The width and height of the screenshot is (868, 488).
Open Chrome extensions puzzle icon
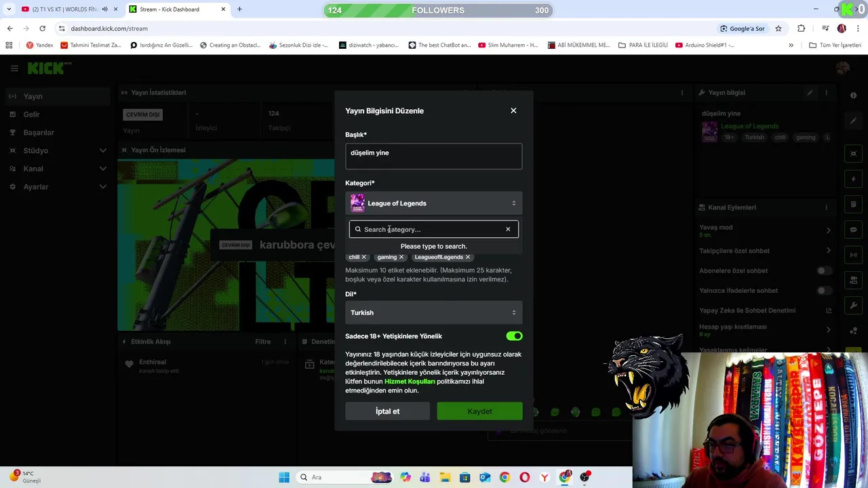point(801,28)
